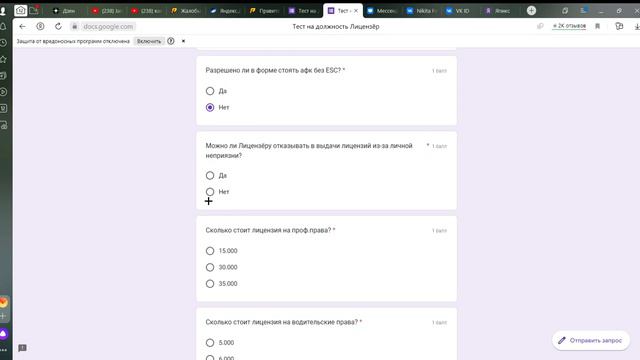Switch to the last Яндекс tab with purple icon
This screenshot has width=640, height=360.
pos(499,11)
